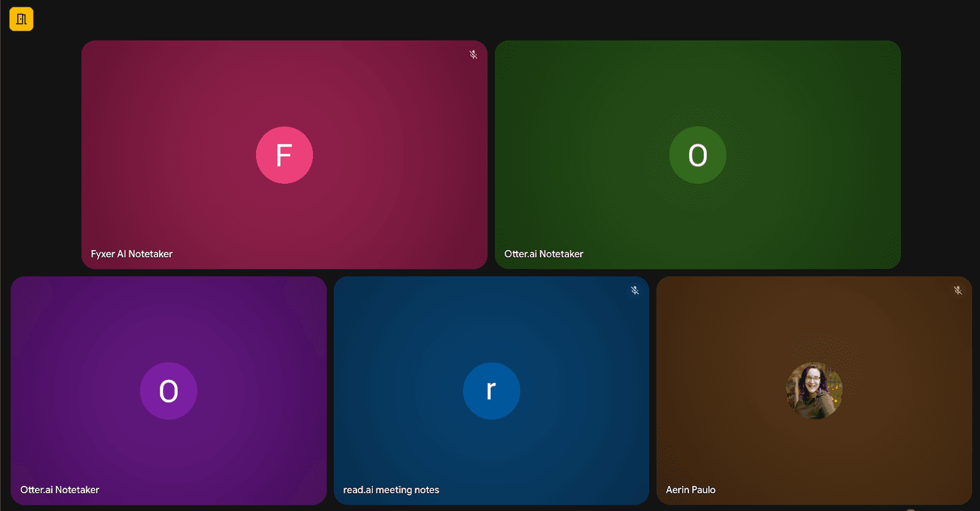The width and height of the screenshot is (980, 511).
Task: Select the pink F avatar of Fyxer AI Notetaker
Action: (284, 155)
